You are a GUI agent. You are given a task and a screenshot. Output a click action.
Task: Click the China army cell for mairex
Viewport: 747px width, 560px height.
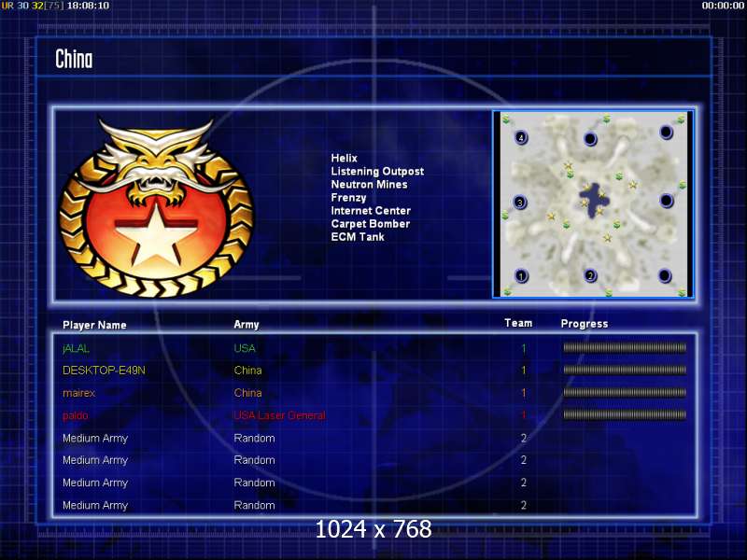tap(247, 393)
